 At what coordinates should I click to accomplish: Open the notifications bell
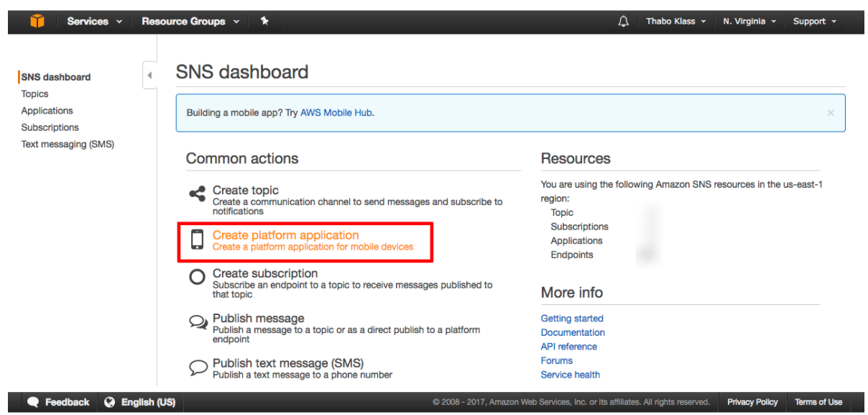pyautogui.click(x=623, y=22)
